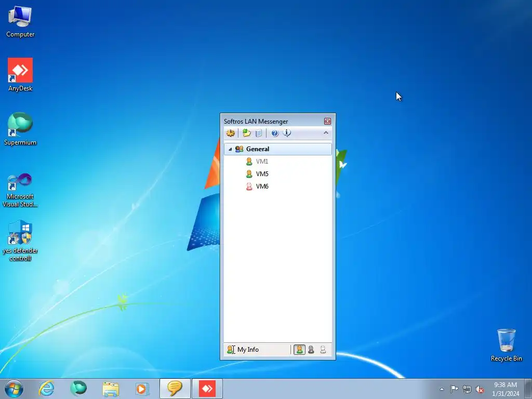Viewport: 532px width, 399px height.
Task: Click the Show desktop strip on the taskbar
Action: pyautogui.click(x=528, y=389)
